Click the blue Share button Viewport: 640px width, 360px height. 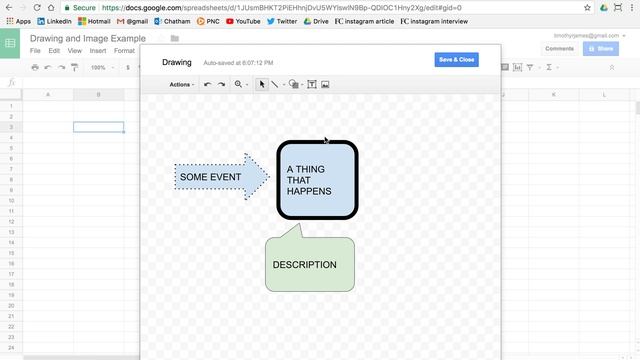tap(601, 49)
